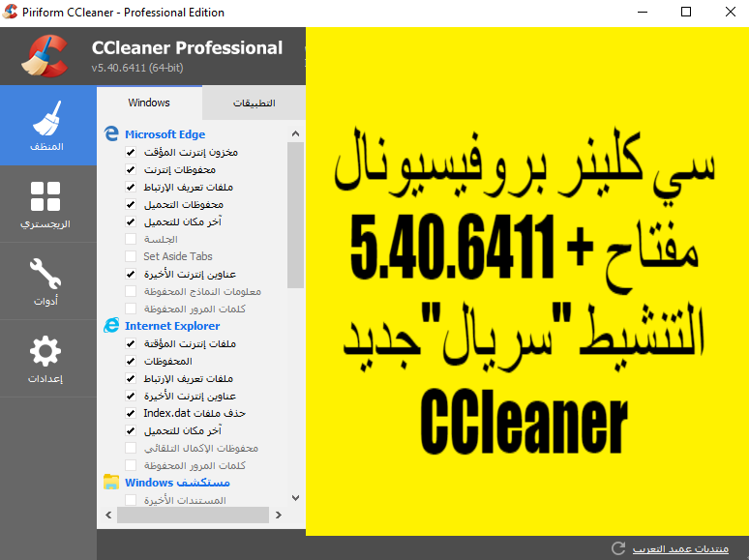This screenshot has height=560, width=749.
Task: Click the CCleaner title bar app icon
Action: [10, 12]
